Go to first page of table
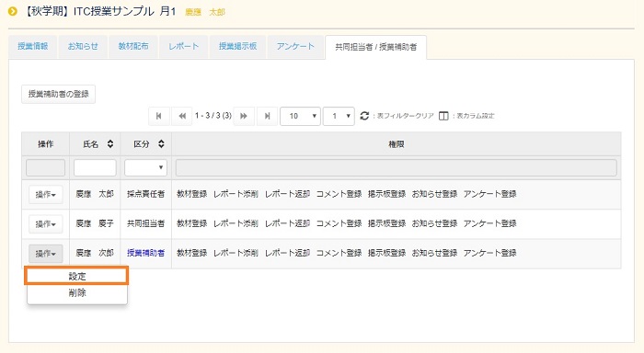644x353 pixels. pos(159,116)
